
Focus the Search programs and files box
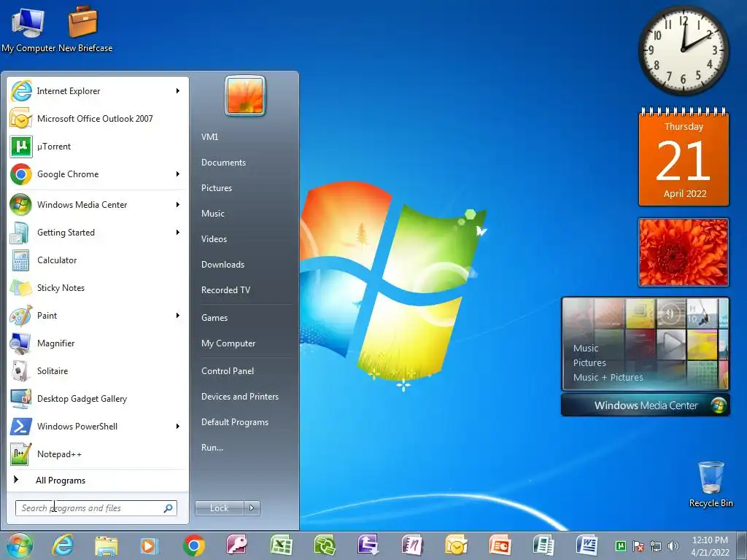(x=96, y=508)
